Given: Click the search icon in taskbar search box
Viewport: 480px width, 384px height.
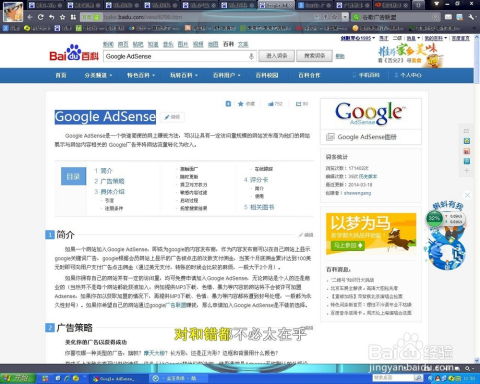Looking at the screenshot, I should (x=418, y=378).
